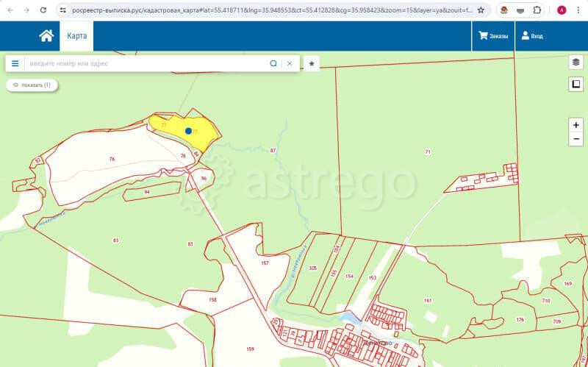Screen dimensions: 588x367
Task: Open the hamburger menu beside search
Action: (x=15, y=63)
